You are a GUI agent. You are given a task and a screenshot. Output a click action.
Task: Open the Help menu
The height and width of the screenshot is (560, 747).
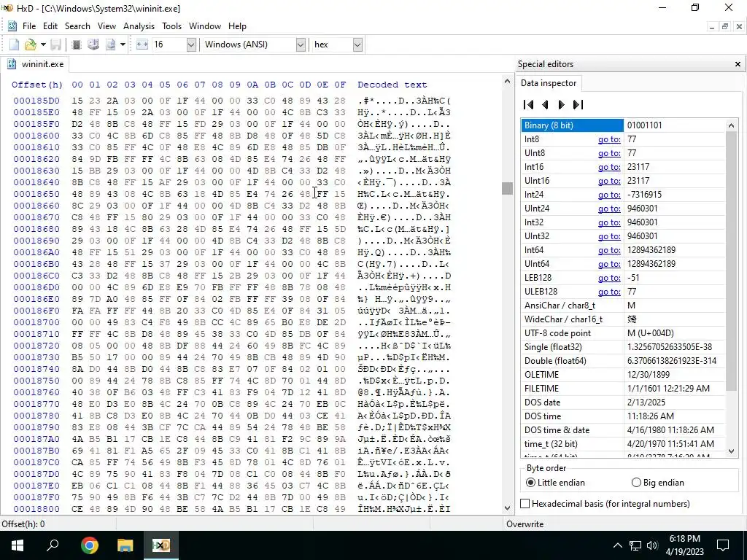coord(237,26)
